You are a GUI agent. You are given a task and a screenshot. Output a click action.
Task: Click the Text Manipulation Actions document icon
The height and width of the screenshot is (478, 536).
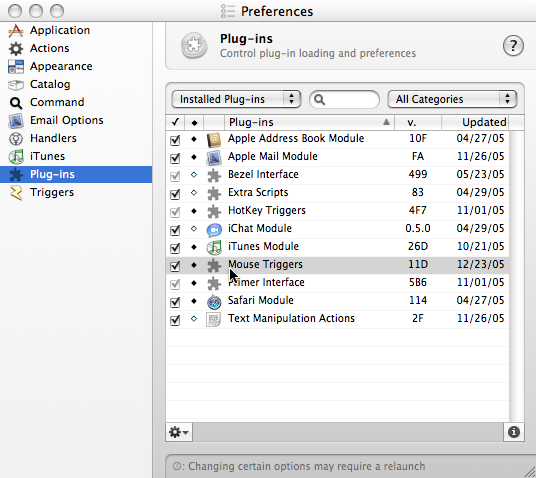coord(214,320)
